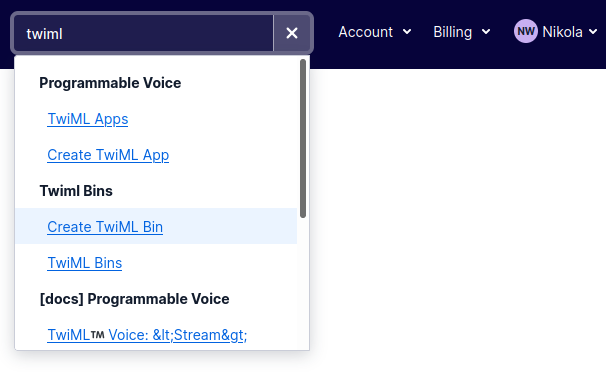Select the Nikola username text
This screenshot has height=372, width=606.
pyautogui.click(x=562, y=32)
